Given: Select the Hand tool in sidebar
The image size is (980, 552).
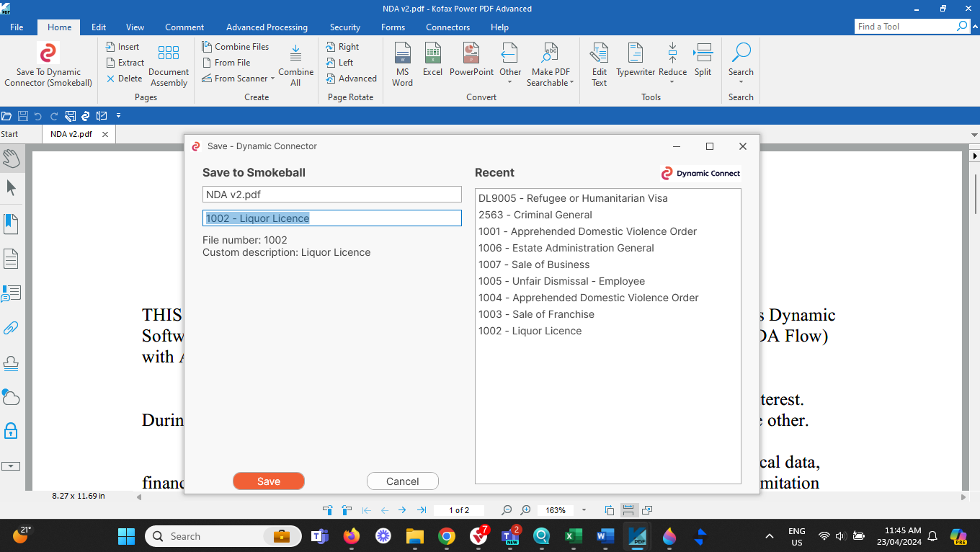Looking at the screenshot, I should click(x=11, y=158).
